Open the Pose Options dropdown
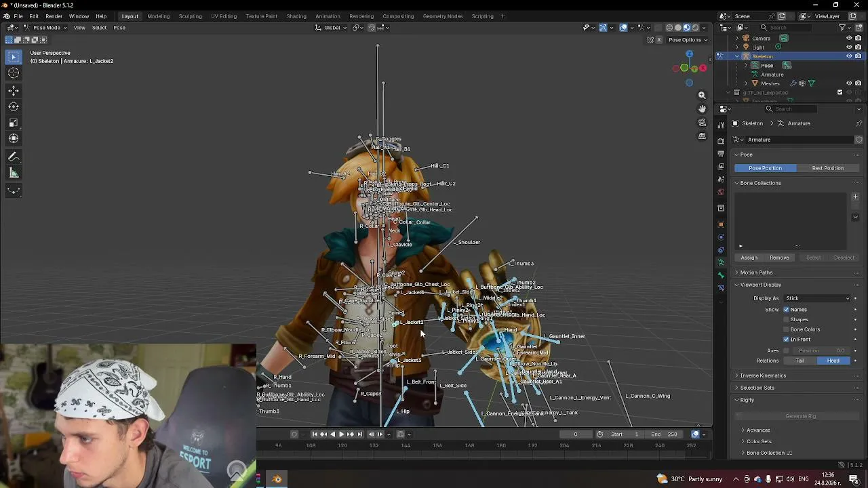 click(x=688, y=40)
